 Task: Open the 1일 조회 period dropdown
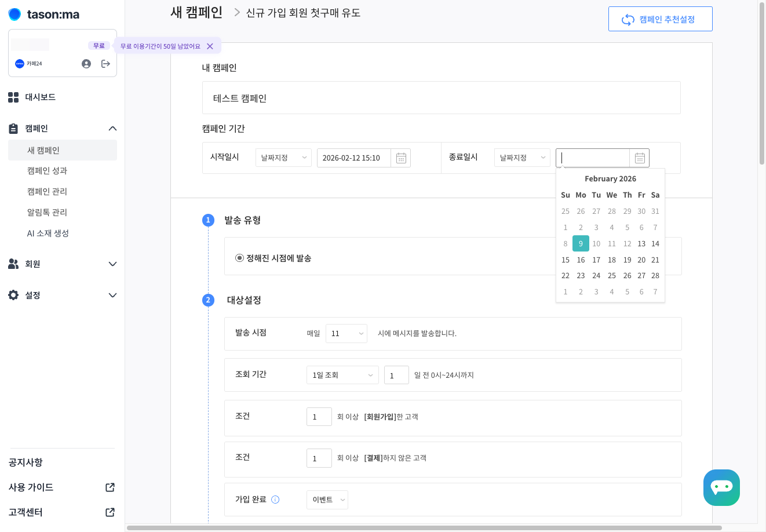(342, 375)
